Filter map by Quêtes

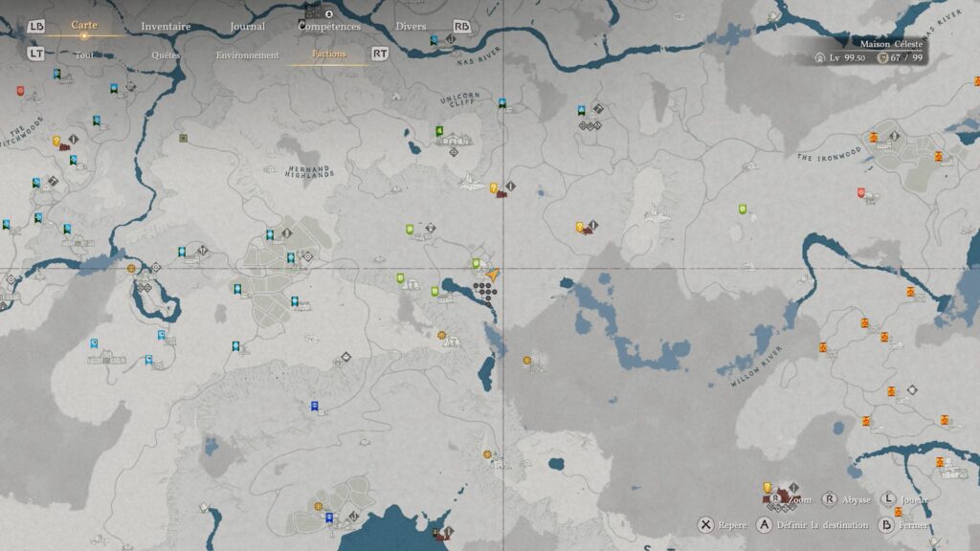point(166,55)
